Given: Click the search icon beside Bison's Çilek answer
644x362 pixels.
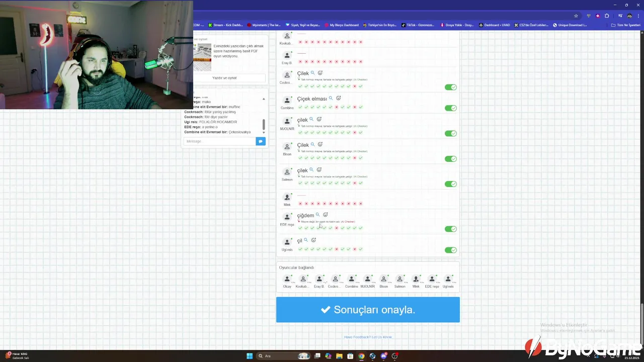Looking at the screenshot, I should coord(312,144).
